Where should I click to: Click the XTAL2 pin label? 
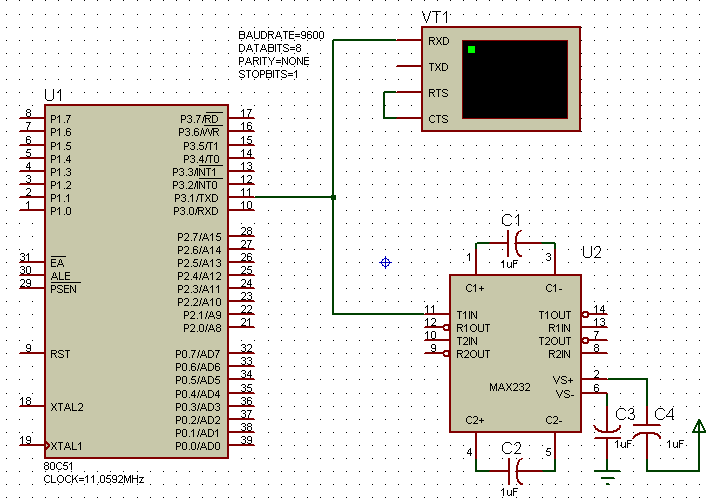tap(67, 407)
